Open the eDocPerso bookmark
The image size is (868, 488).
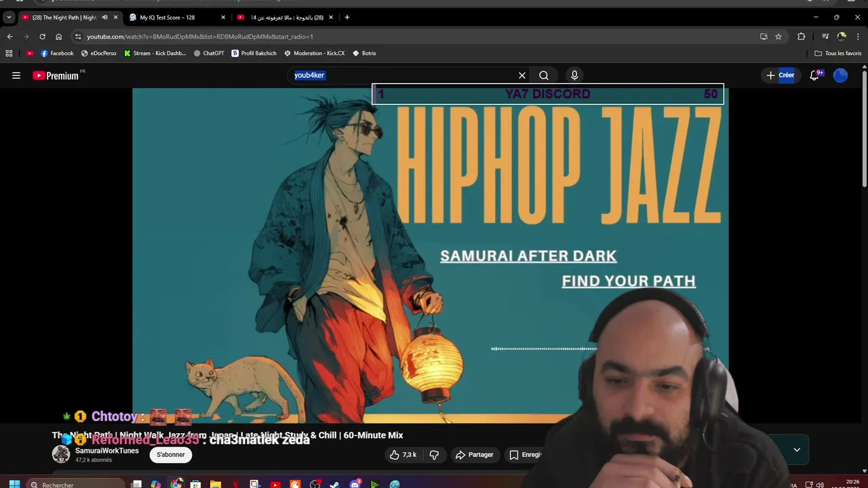[x=99, y=53]
